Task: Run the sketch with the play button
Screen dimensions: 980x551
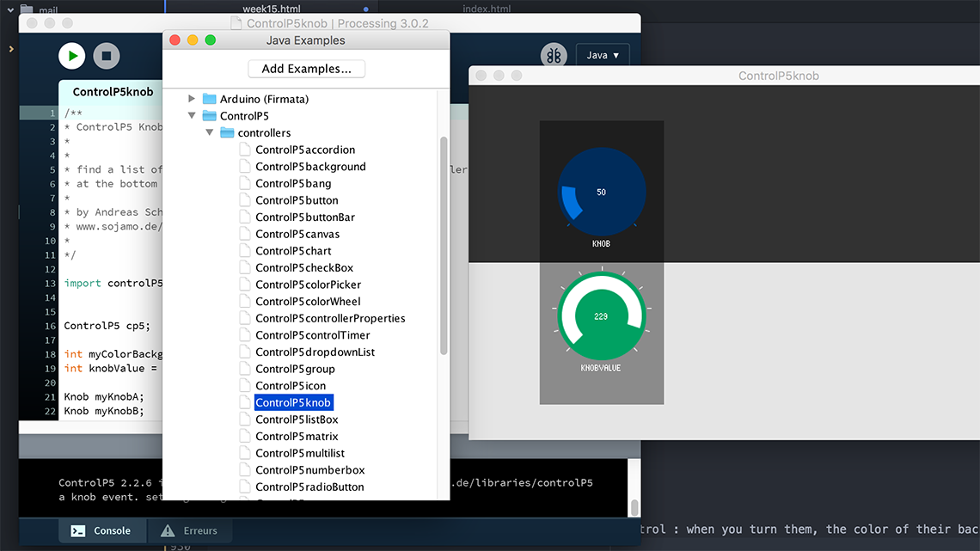Action: click(x=72, y=56)
